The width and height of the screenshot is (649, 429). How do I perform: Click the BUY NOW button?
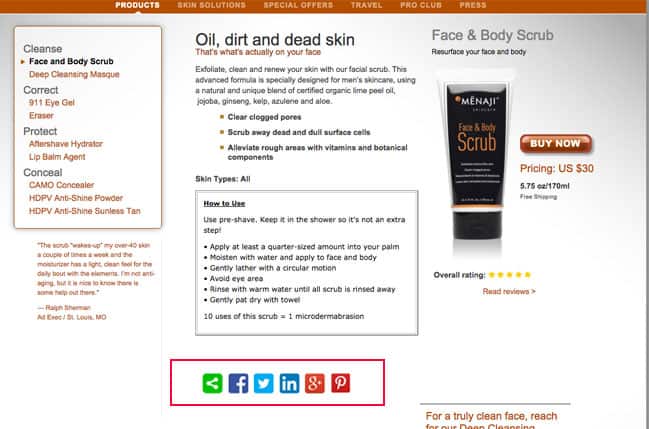[x=556, y=144]
